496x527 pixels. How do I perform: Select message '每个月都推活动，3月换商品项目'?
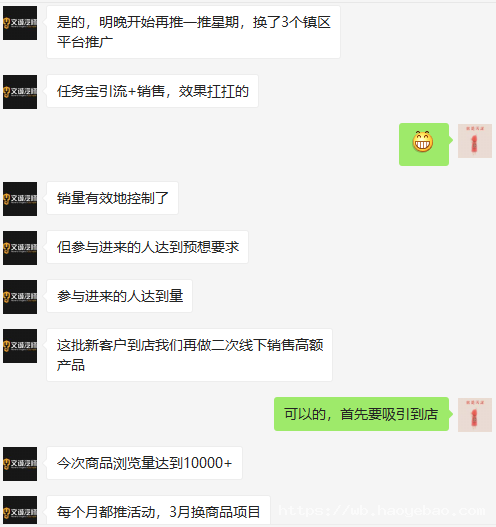pos(158,510)
